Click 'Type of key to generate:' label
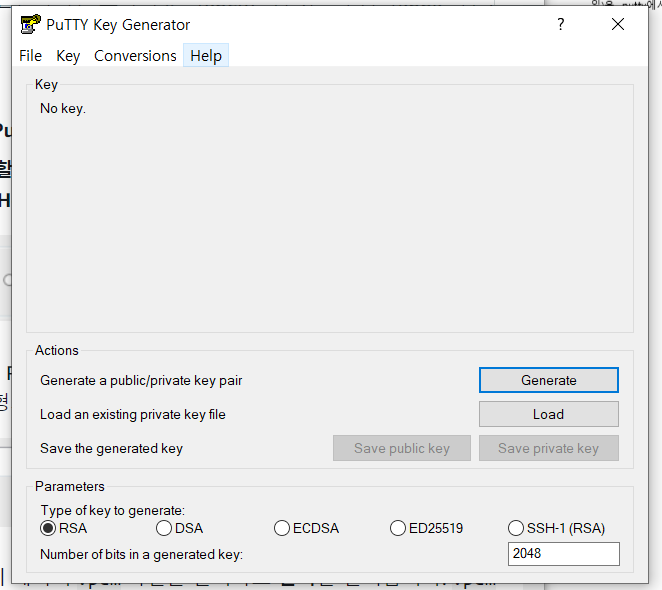 click(113, 511)
